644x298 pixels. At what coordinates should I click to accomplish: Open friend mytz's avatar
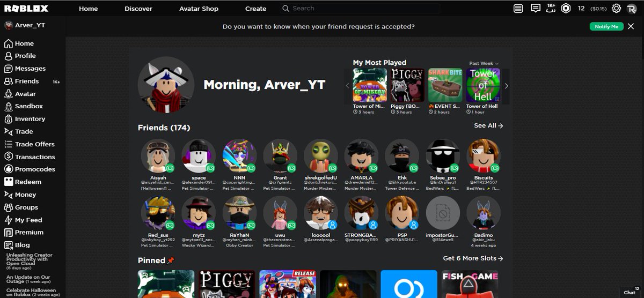click(199, 213)
